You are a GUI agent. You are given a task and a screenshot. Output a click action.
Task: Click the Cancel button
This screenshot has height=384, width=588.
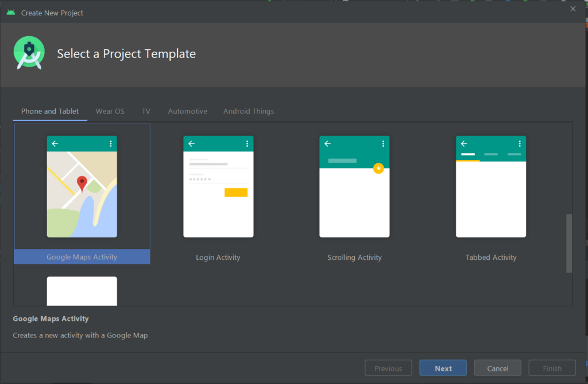coord(497,368)
